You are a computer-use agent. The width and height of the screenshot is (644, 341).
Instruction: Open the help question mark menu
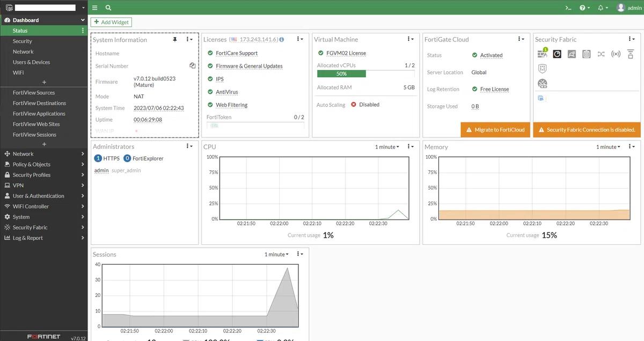(x=584, y=8)
